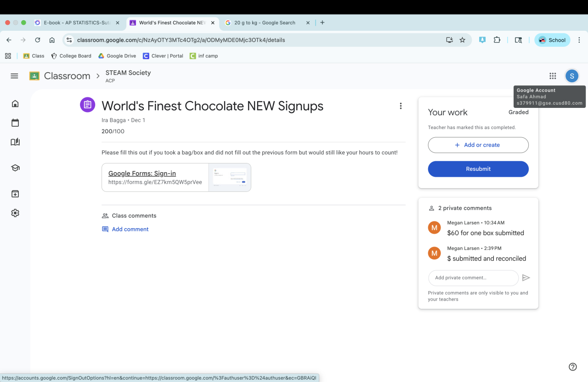Open the help question mark icon
Screen dimensions: 588x382
click(x=572, y=366)
